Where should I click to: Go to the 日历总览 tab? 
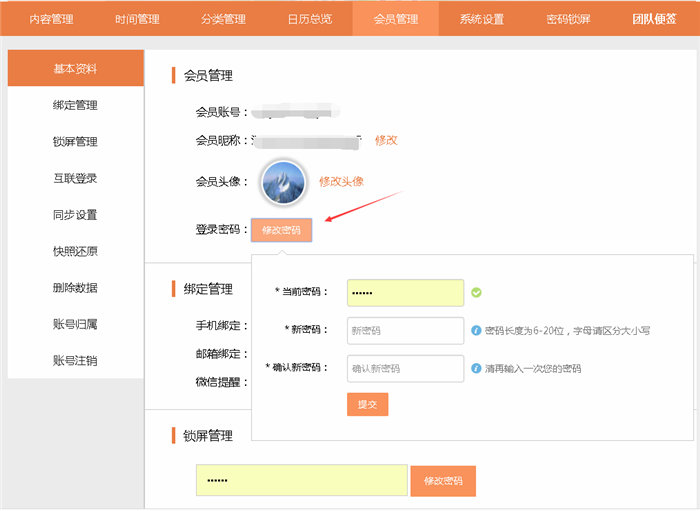(309, 19)
